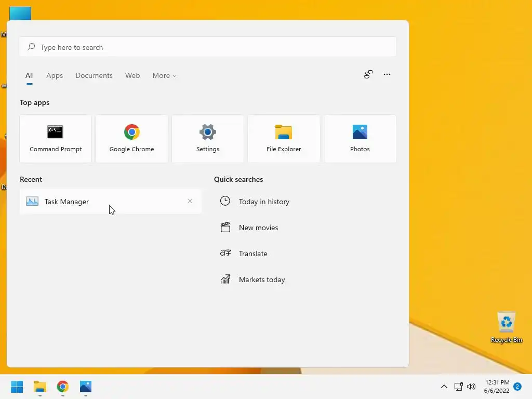532x399 pixels.
Task: Open Photos app on the taskbar
Action: pyautogui.click(x=86, y=387)
